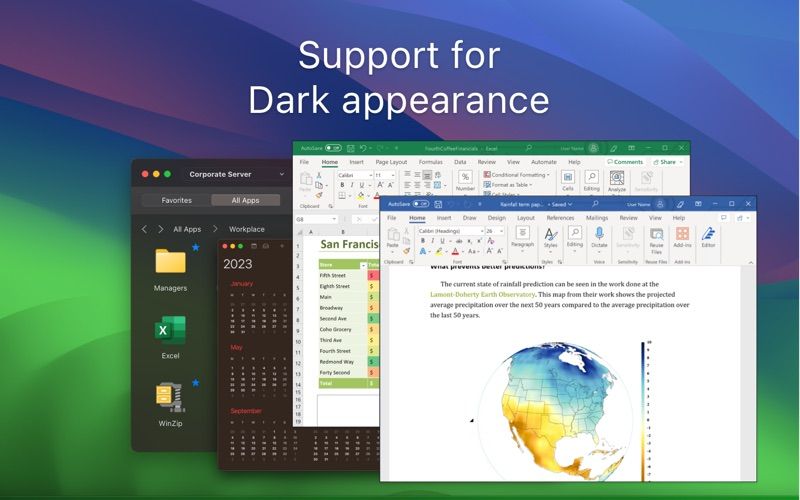Click the fill color bucket in Excel
The width and height of the screenshot is (800, 500).
coord(361,195)
